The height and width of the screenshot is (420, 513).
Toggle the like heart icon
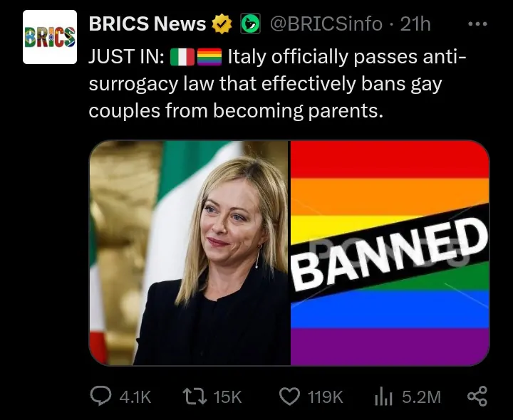click(289, 397)
